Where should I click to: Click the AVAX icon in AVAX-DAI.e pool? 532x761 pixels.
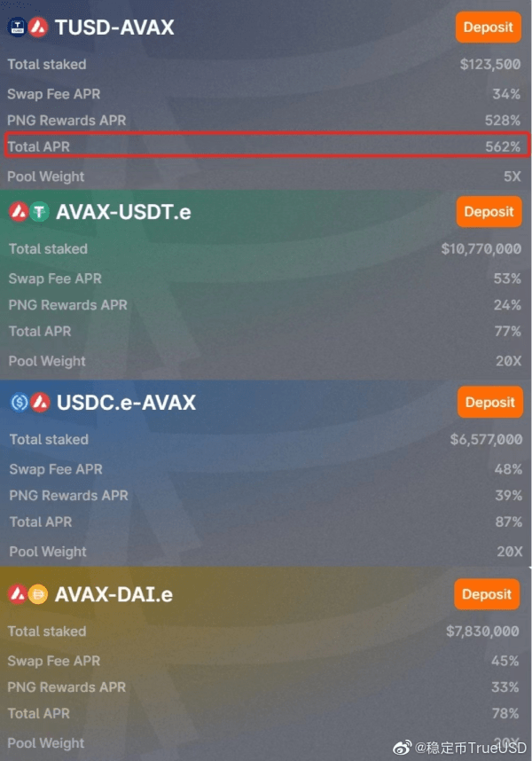pyautogui.click(x=18, y=594)
